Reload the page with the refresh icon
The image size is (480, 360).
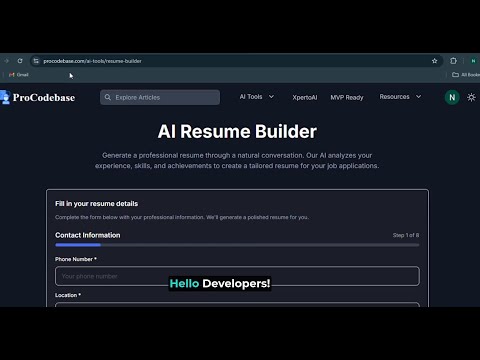click(20, 61)
